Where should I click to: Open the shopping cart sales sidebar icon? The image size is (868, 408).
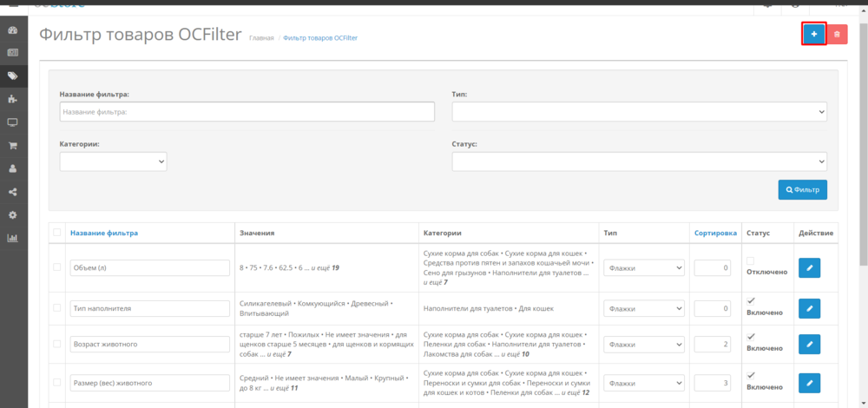(13, 146)
